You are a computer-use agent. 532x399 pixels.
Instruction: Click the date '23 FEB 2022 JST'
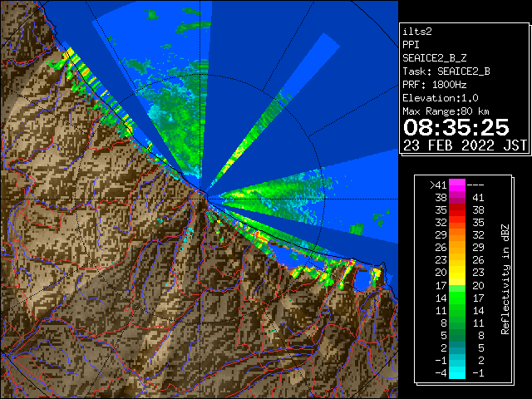coord(465,145)
